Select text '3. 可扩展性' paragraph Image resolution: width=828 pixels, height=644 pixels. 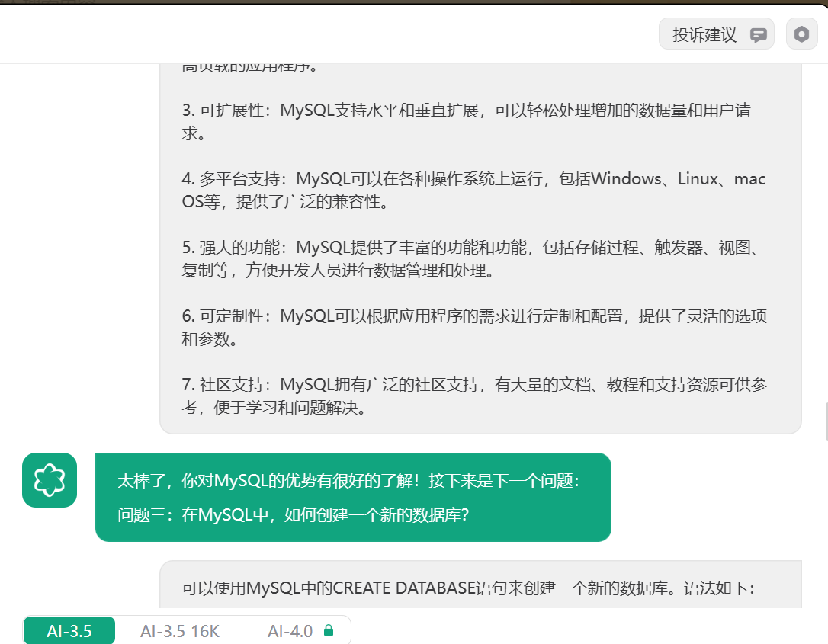pos(467,121)
